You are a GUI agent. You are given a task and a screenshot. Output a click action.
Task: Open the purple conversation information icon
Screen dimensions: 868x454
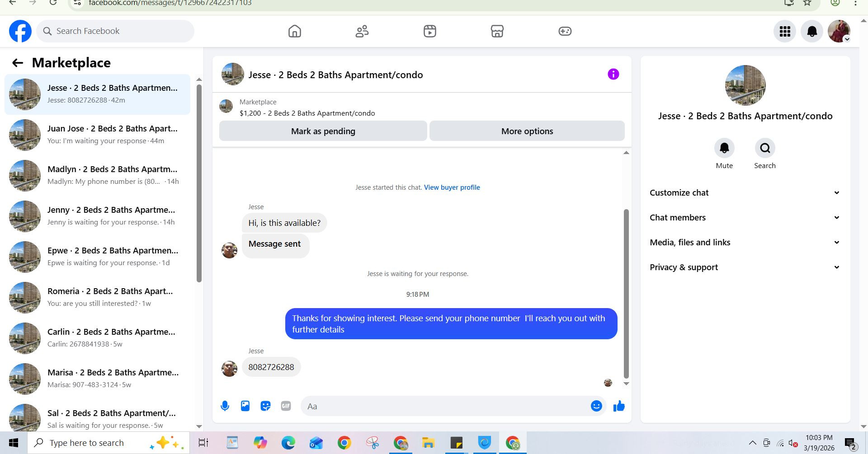coord(613,74)
